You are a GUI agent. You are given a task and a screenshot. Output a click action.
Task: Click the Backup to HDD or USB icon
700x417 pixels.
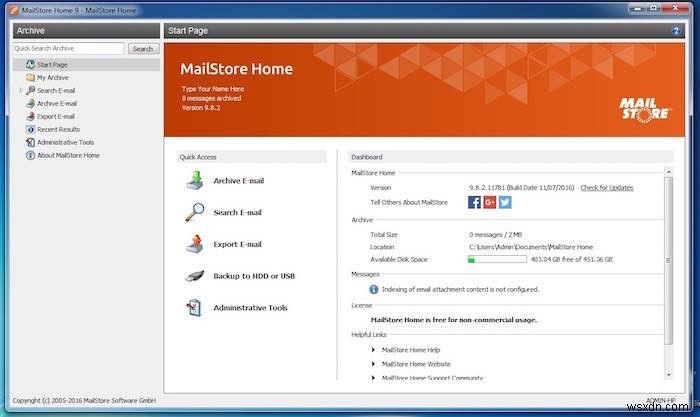194,276
